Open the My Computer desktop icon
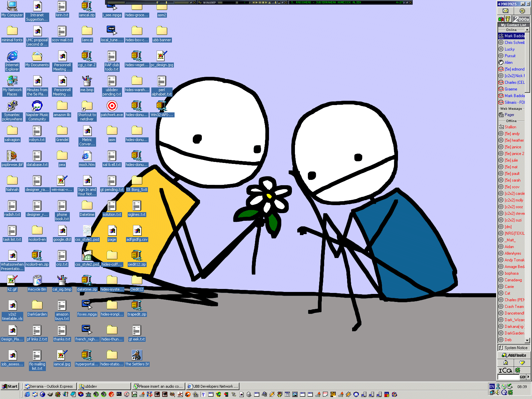532x399 pixels. (x=12, y=9)
